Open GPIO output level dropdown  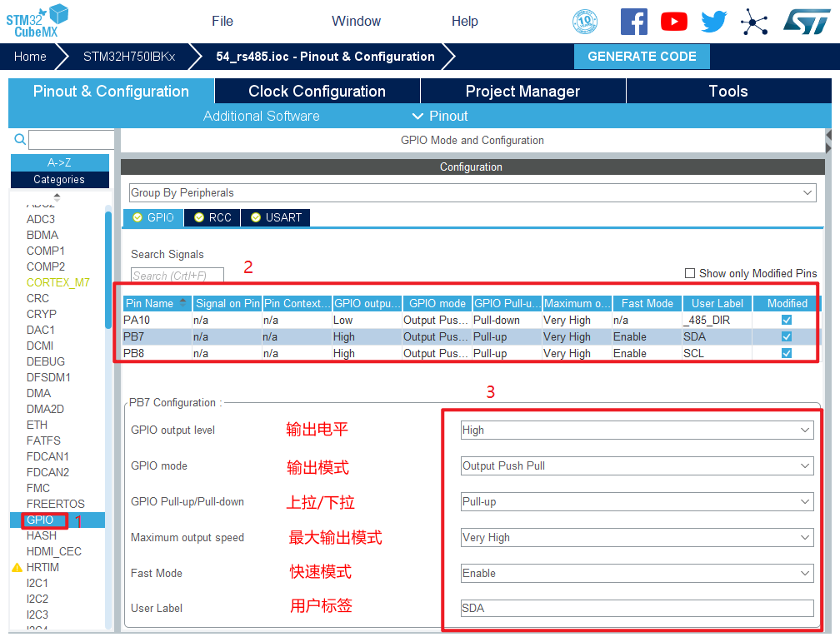[x=637, y=430]
